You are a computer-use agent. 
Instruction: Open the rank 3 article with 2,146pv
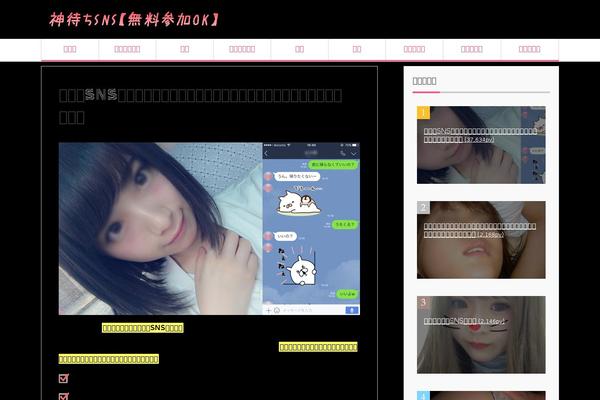click(x=481, y=335)
